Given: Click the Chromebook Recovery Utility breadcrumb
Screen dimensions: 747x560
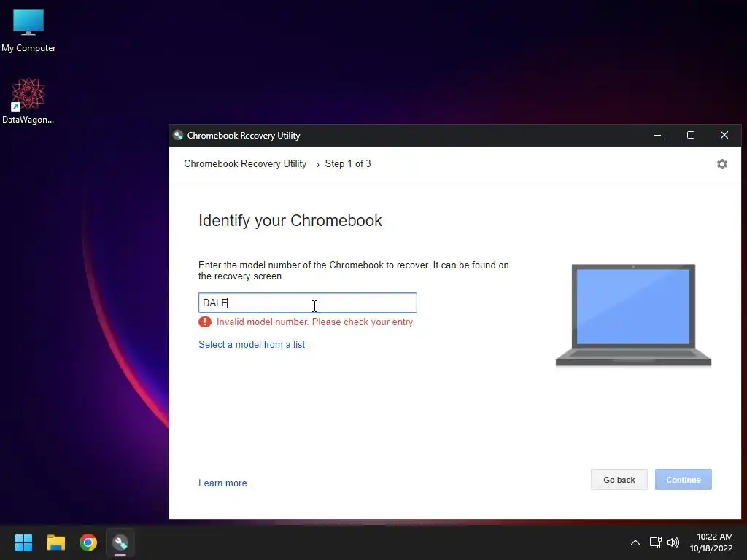Looking at the screenshot, I should [245, 164].
